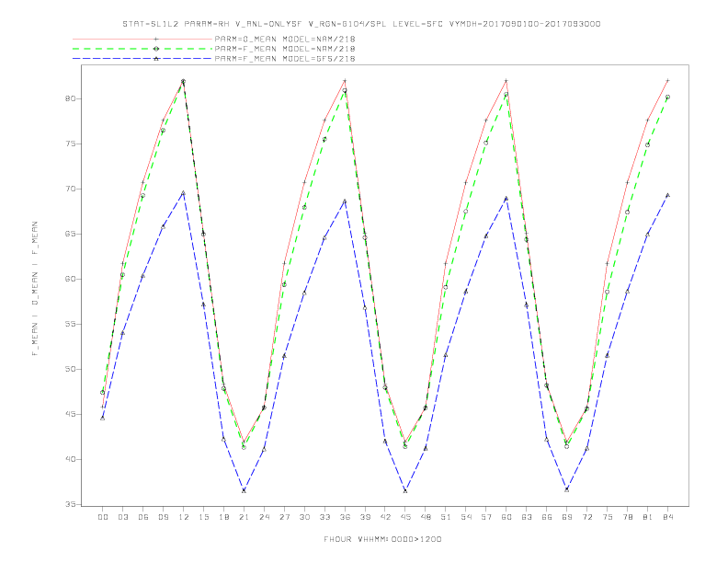Click x-axis forecast hour label 00
The height and width of the screenshot is (563, 728).
[103, 518]
